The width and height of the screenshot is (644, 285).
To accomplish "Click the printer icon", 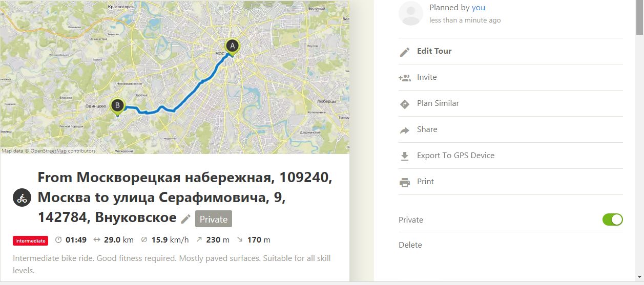I will coord(405,182).
